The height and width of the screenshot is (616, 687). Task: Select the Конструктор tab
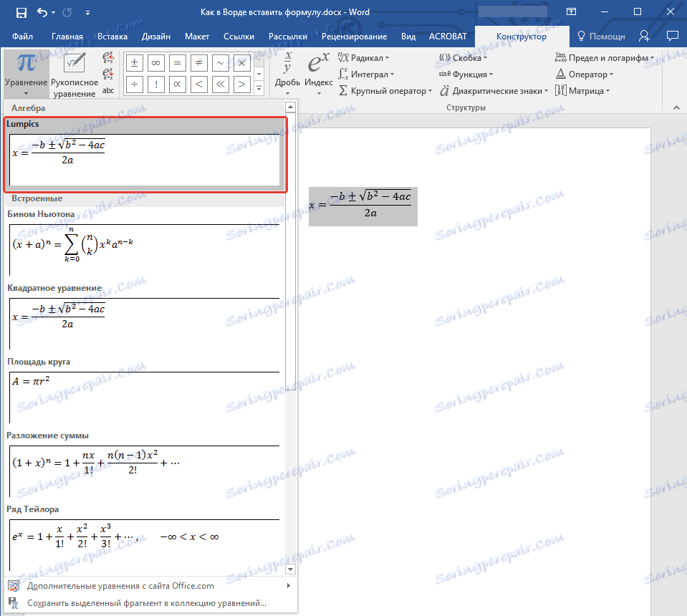tap(522, 37)
